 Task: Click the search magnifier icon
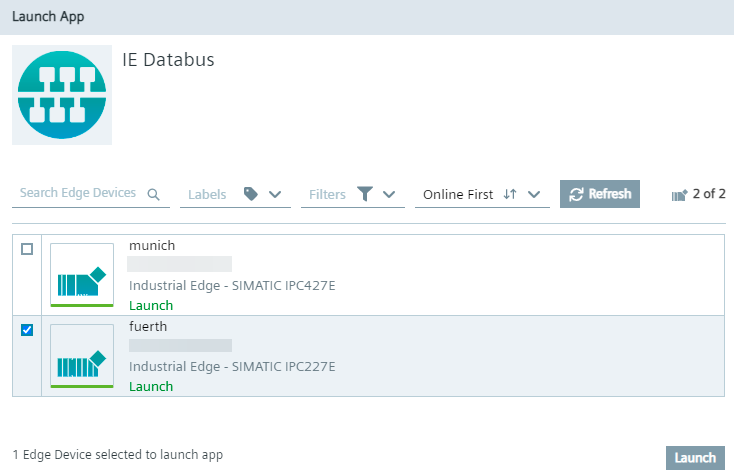coord(154,194)
